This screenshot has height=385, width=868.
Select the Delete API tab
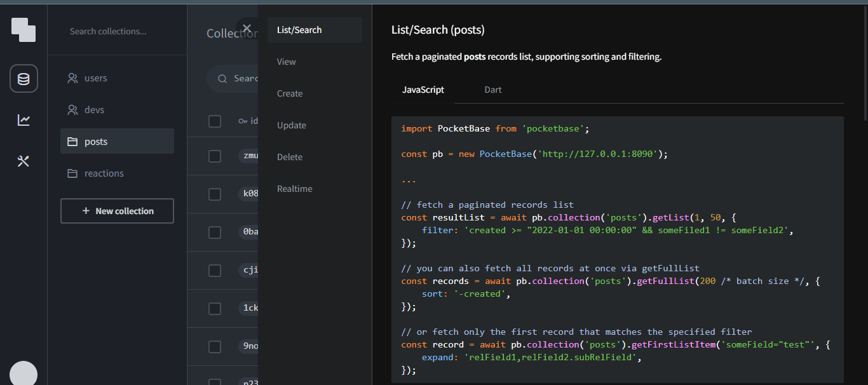(315, 157)
